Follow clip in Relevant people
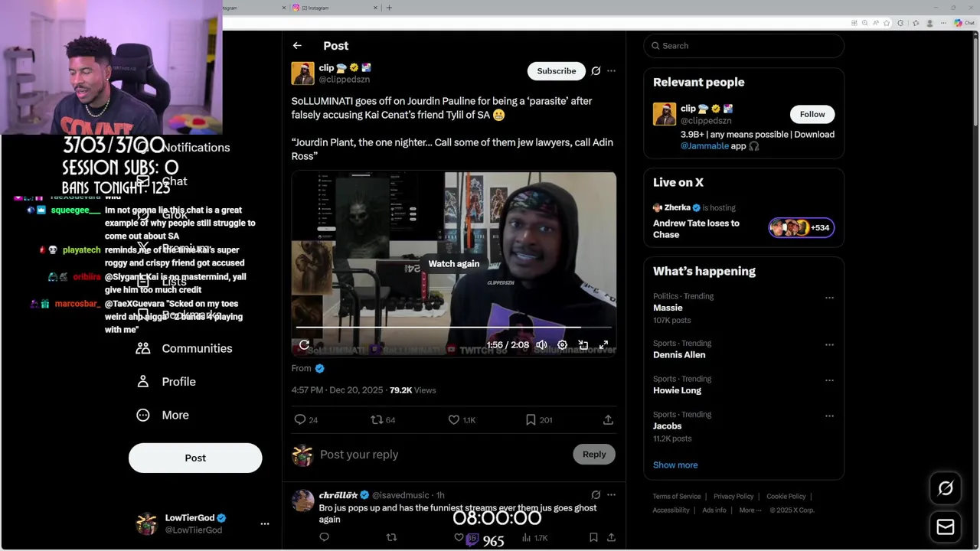980x551 pixels. pyautogui.click(x=812, y=114)
